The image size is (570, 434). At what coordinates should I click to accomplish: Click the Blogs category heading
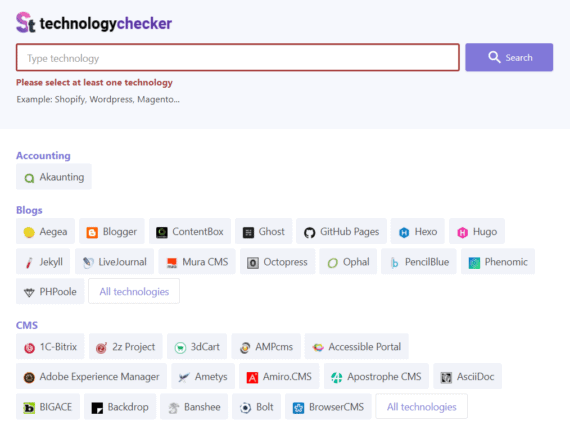pyautogui.click(x=29, y=210)
